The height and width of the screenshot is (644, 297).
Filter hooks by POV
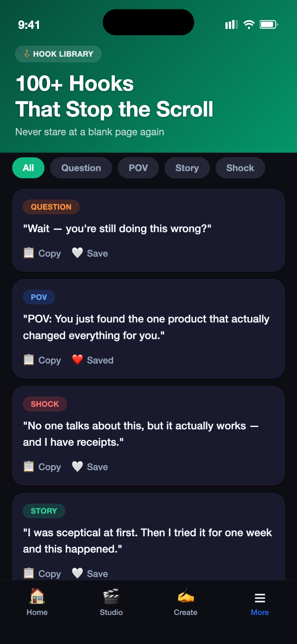click(138, 168)
